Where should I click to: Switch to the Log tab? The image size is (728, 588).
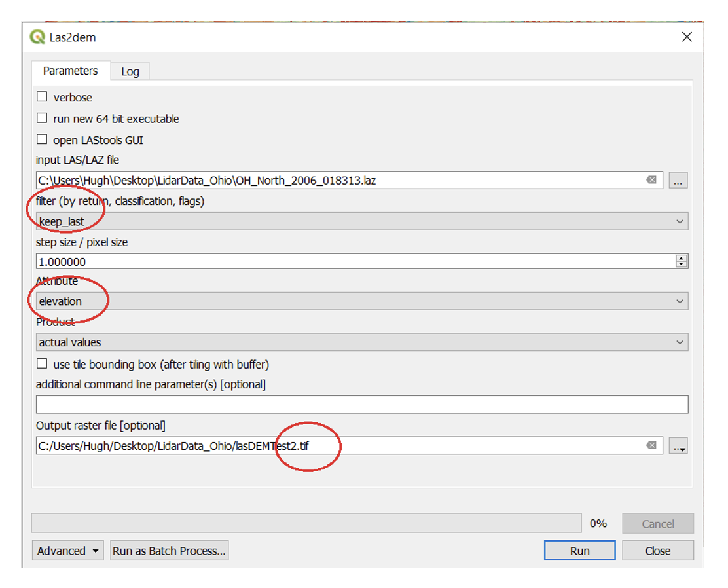pos(130,71)
